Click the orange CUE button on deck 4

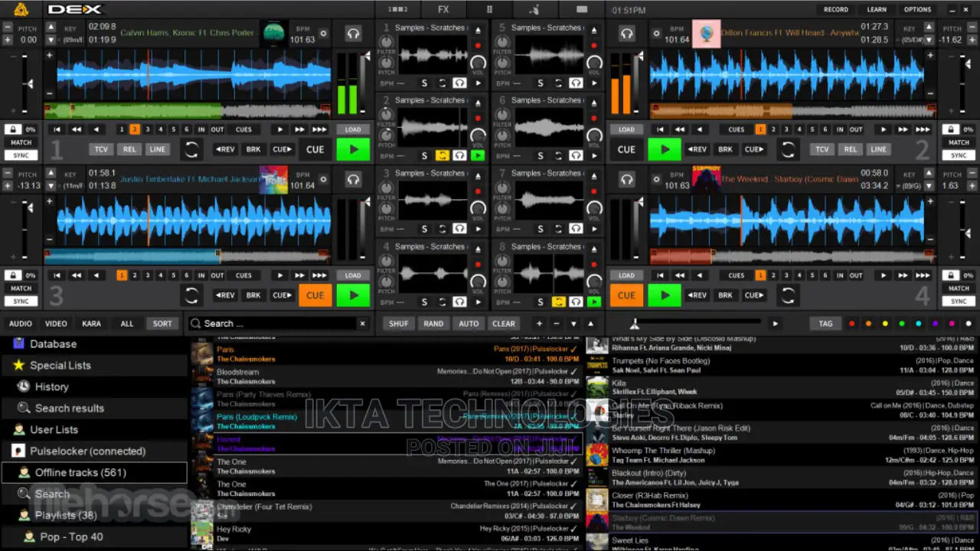[626, 295]
